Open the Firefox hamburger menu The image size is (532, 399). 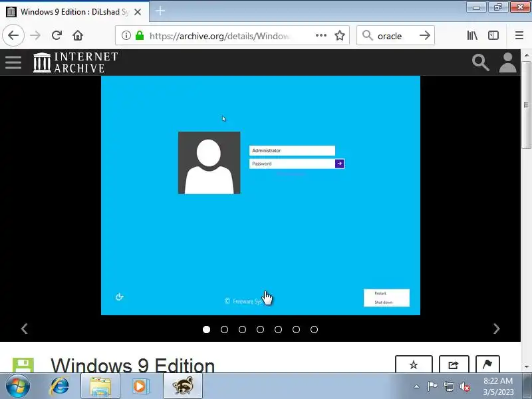(519, 35)
